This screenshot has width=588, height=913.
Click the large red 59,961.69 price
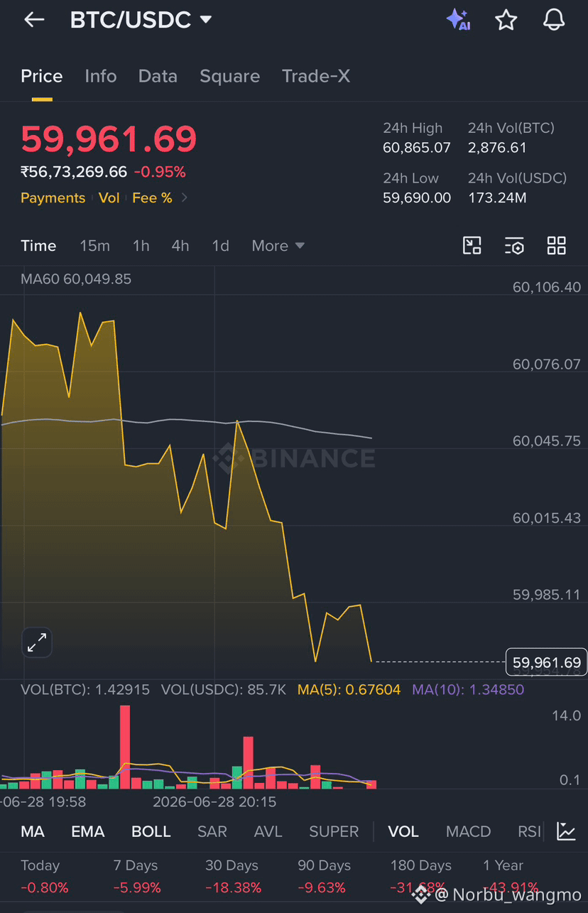click(109, 139)
